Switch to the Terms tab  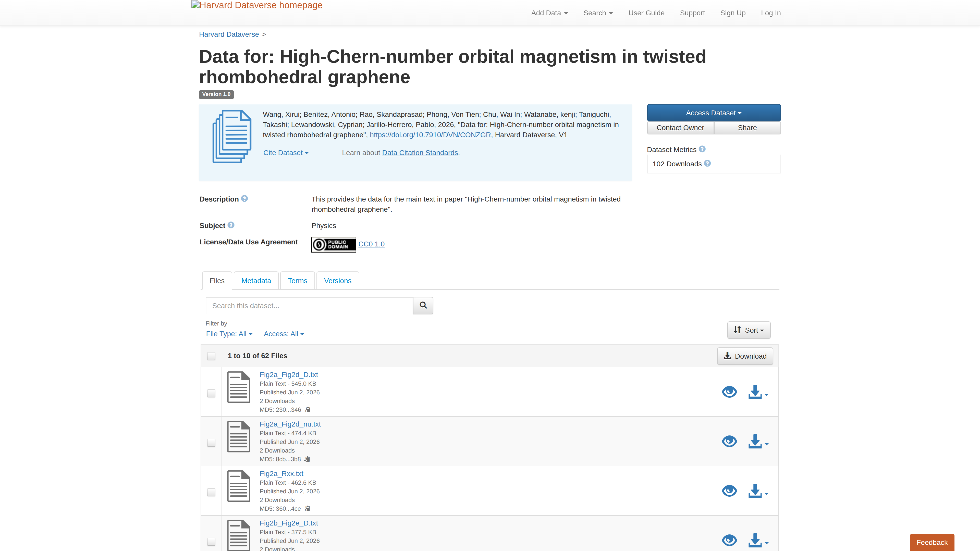pyautogui.click(x=298, y=281)
